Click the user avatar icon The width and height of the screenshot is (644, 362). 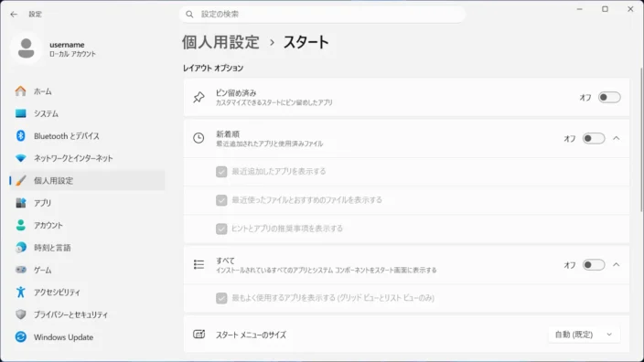click(27, 48)
